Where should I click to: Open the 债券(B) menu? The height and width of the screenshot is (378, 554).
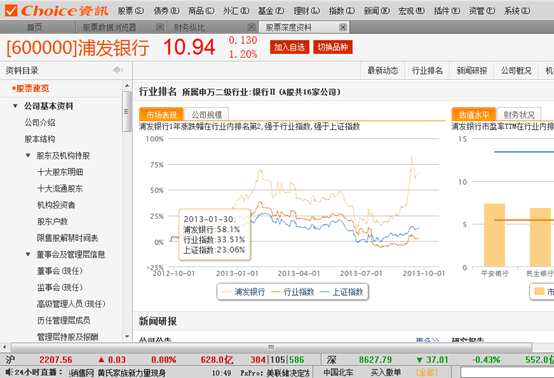tap(166, 11)
